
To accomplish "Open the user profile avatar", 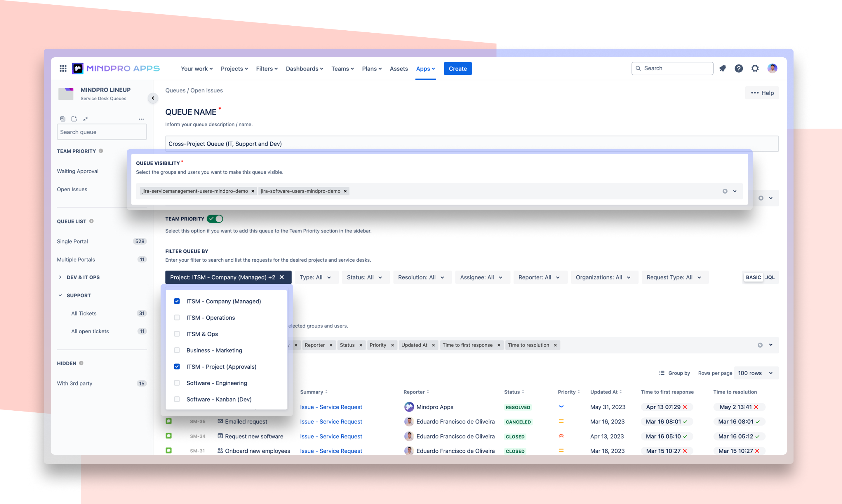I will pyautogui.click(x=772, y=68).
